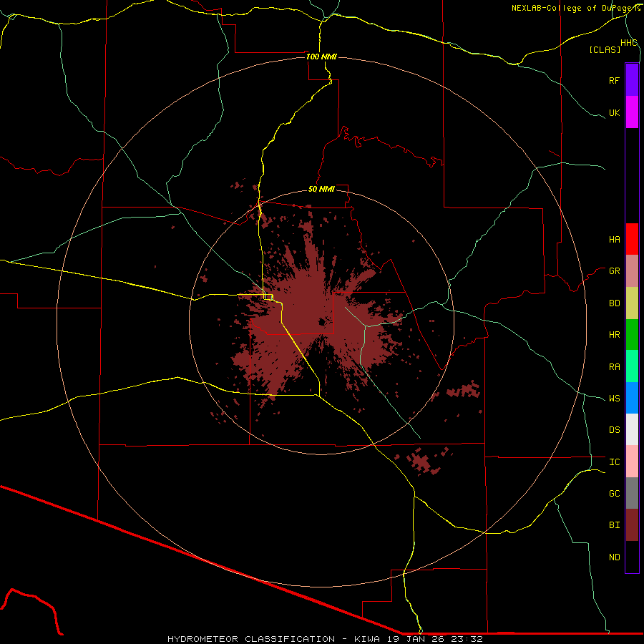644x644 pixels.
Task: Pick the dark green HR legend swatch
Action: [632, 335]
